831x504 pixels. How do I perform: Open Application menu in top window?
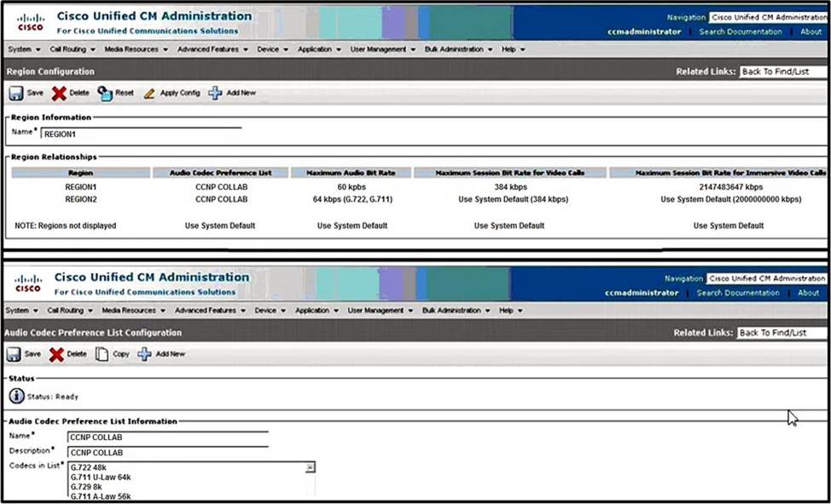point(320,49)
